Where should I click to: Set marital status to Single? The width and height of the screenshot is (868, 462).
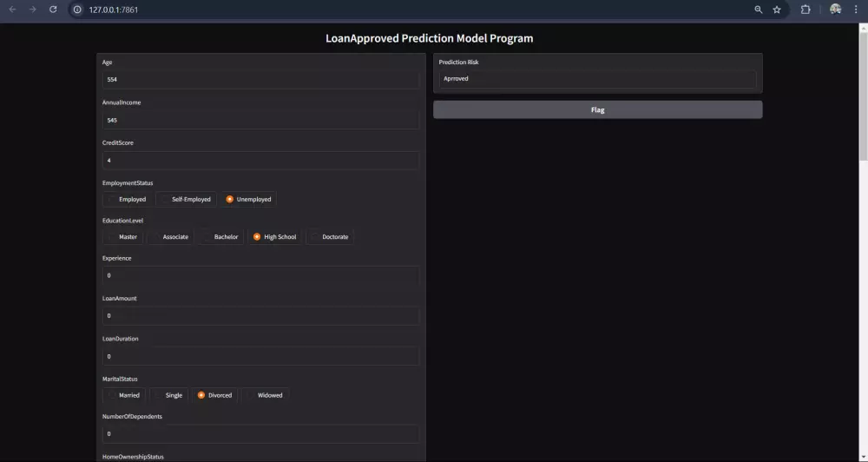168,395
